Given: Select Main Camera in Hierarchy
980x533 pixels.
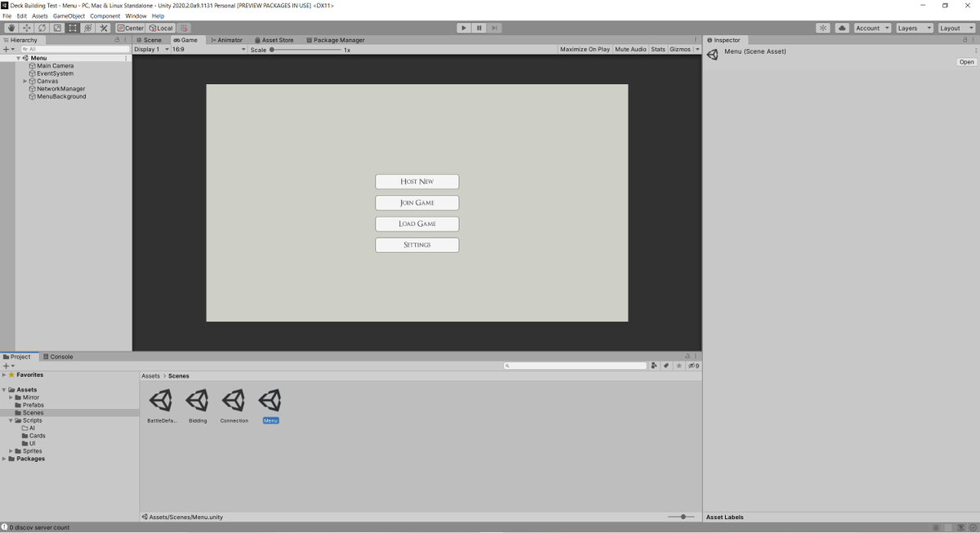Looking at the screenshot, I should coord(55,65).
